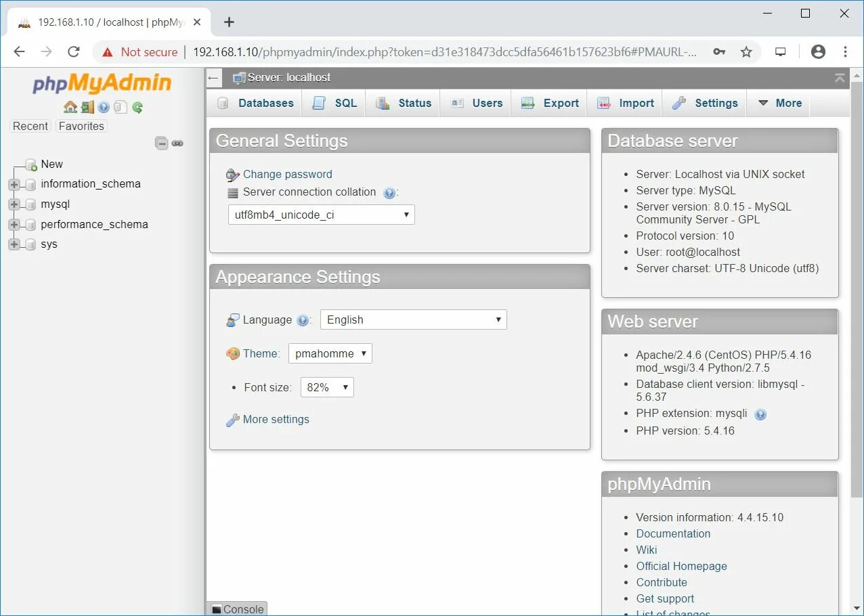Open the Chrome three-dot menu

(845, 51)
